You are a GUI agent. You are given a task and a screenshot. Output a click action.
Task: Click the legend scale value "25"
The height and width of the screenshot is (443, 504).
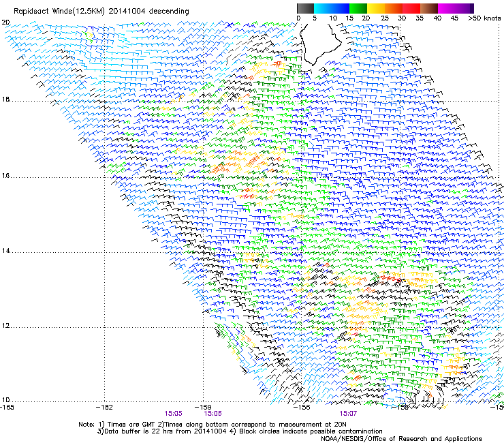385,18
